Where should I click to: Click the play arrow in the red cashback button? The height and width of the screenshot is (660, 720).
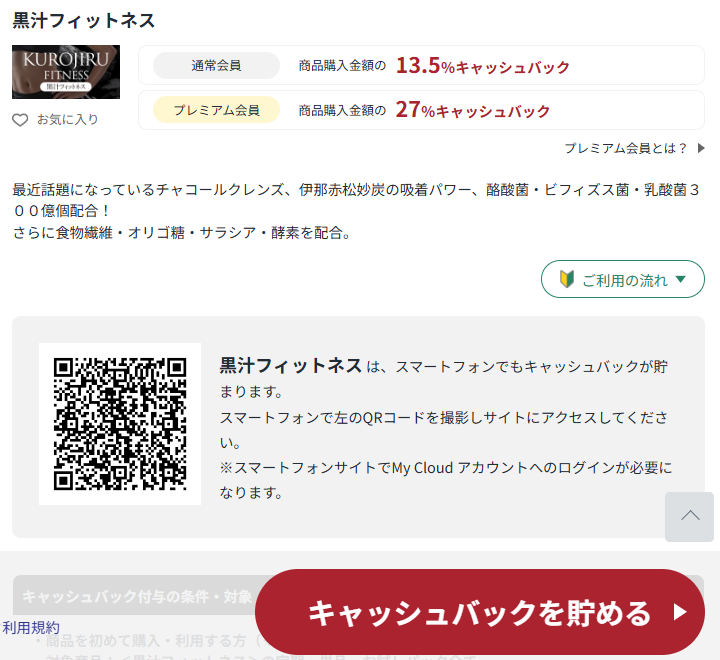coord(680,612)
